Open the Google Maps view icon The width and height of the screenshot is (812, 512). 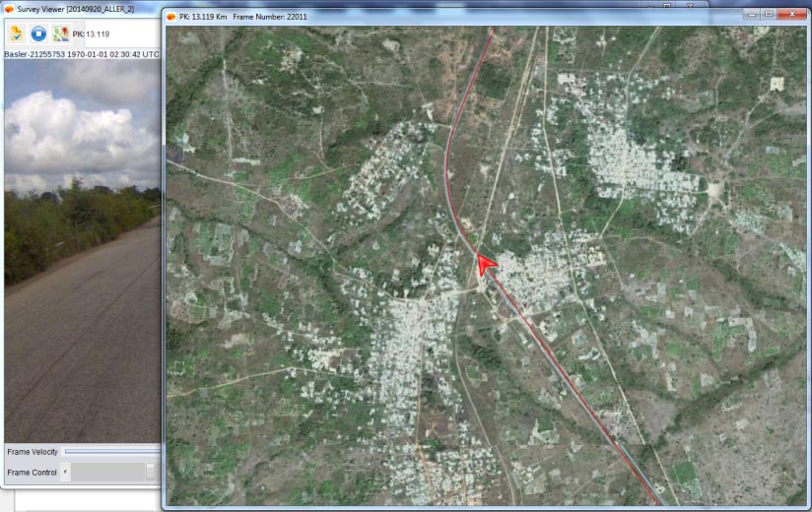click(x=60, y=33)
